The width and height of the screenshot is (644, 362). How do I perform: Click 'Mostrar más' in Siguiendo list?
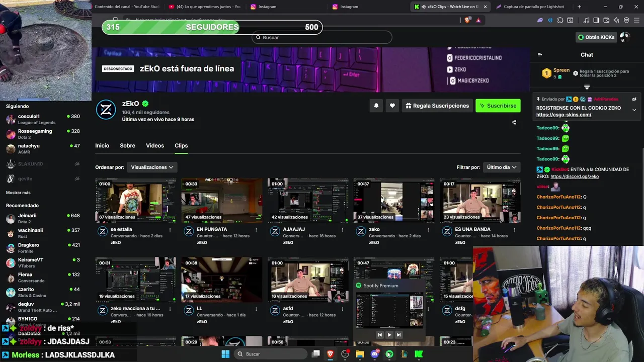point(18,193)
